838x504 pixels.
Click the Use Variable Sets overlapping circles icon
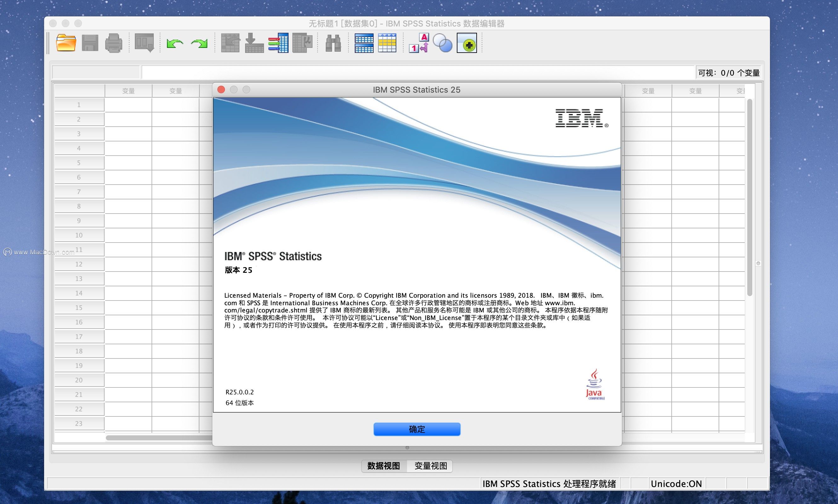pyautogui.click(x=443, y=43)
